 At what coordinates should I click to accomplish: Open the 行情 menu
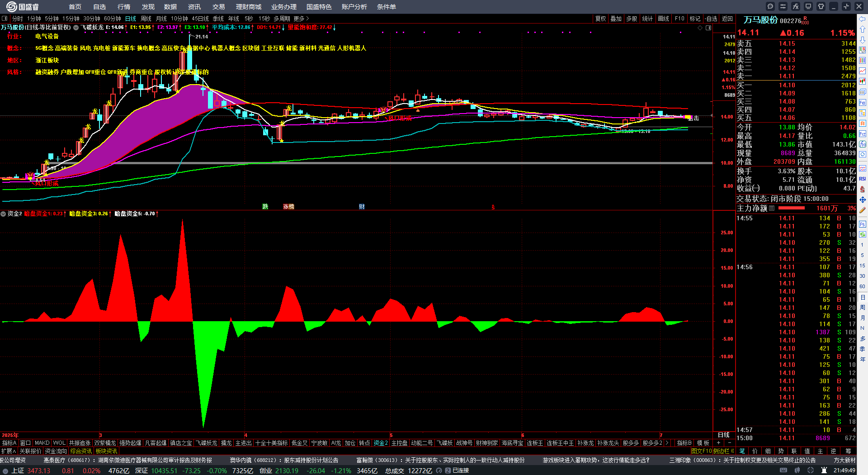[124, 7]
